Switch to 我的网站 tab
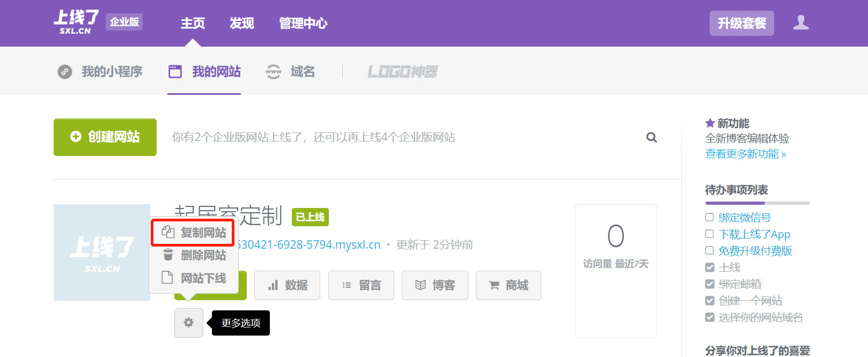Viewport: 868px width, 357px height. coord(204,71)
